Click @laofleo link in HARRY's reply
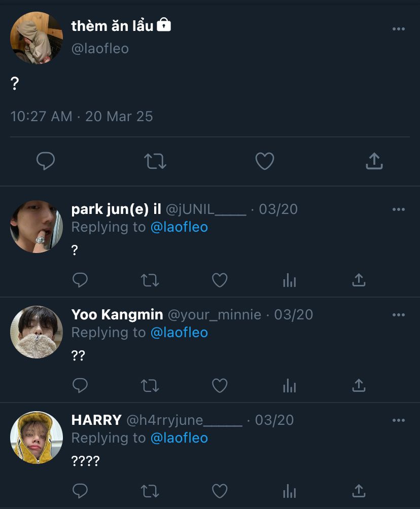420x509 pixels. coord(179,438)
